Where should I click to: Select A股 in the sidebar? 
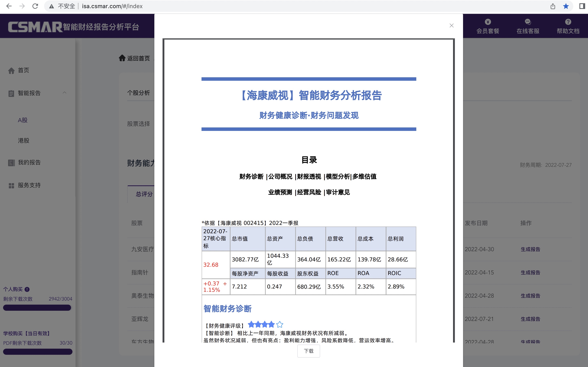tap(23, 120)
